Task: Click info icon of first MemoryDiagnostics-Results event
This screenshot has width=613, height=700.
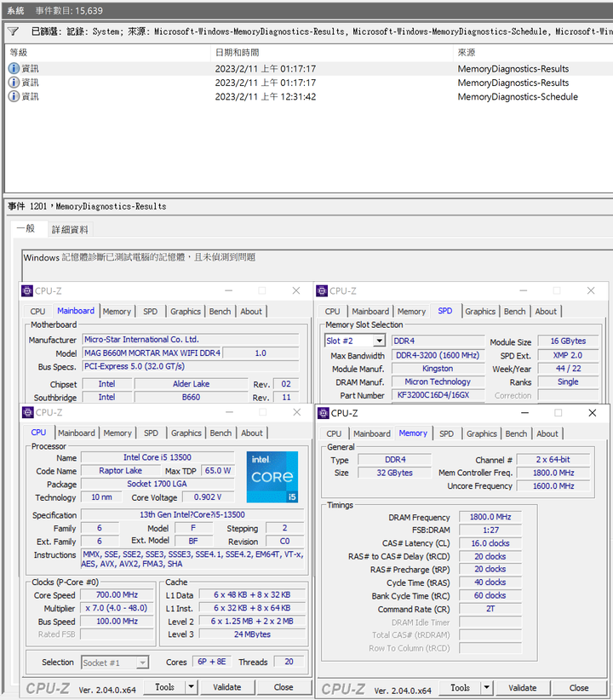Action: pyautogui.click(x=14, y=68)
